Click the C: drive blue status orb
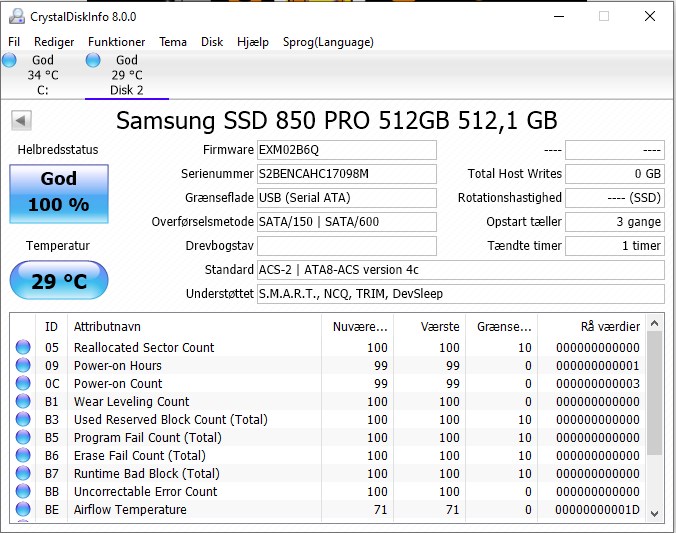Image resolution: width=676 pixels, height=533 pixels. click(9, 60)
